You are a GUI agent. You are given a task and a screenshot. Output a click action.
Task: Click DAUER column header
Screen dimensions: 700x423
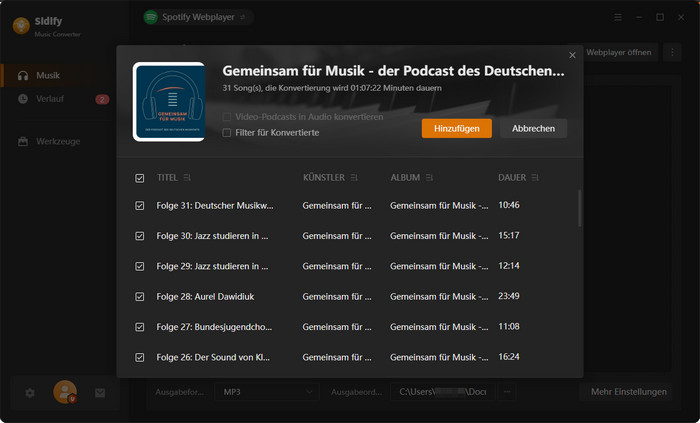512,178
